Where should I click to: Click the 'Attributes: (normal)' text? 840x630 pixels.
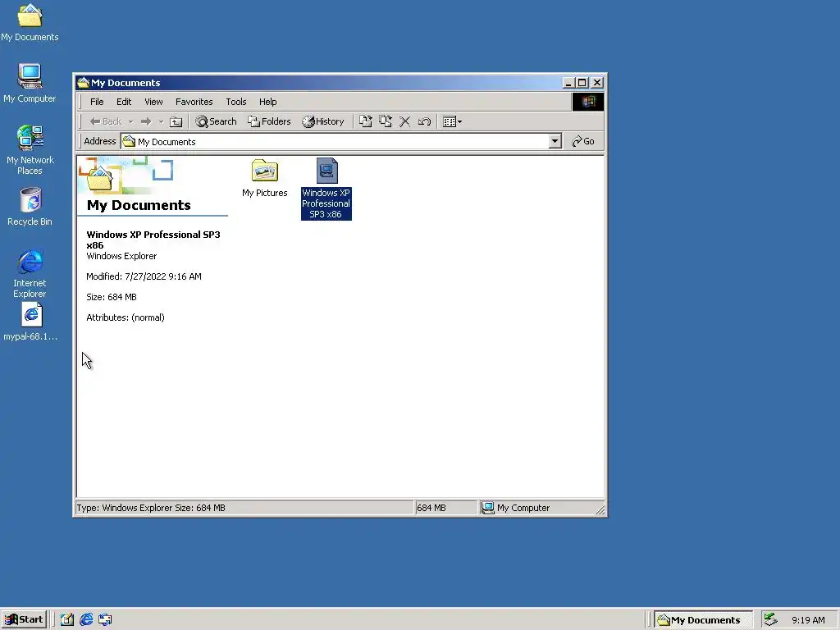pyautogui.click(x=126, y=317)
